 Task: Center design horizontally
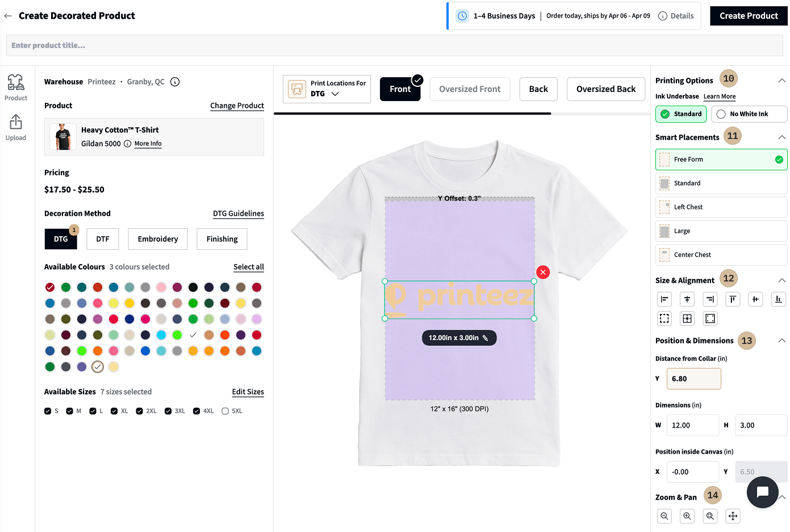coord(687,299)
